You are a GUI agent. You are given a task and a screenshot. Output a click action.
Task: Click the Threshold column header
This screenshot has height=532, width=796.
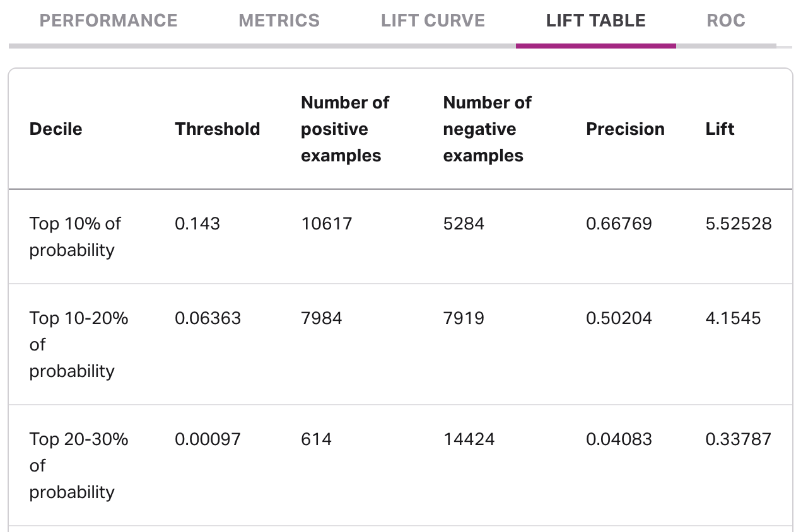point(217,129)
